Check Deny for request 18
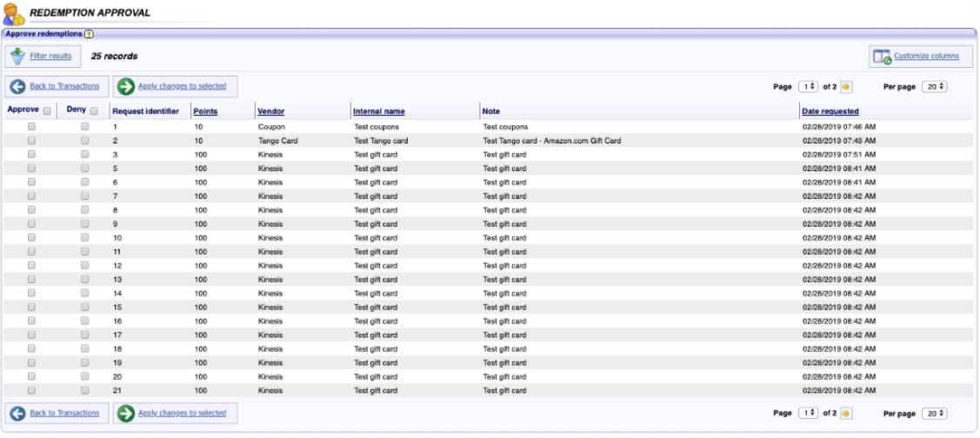The width and height of the screenshot is (980, 438). coord(84,348)
